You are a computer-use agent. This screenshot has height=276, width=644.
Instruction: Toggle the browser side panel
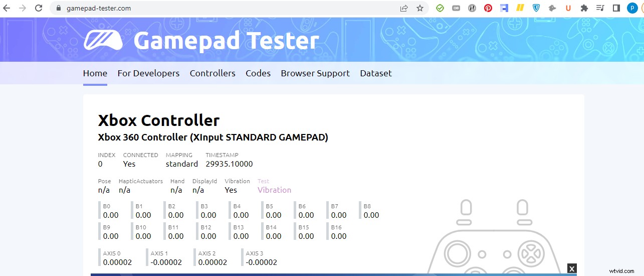coord(616,8)
